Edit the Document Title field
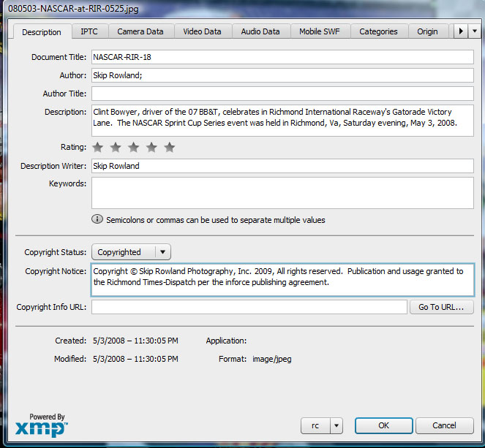This screenshot has height=448, width=485. pyautogui.click(x=282, y=57)
